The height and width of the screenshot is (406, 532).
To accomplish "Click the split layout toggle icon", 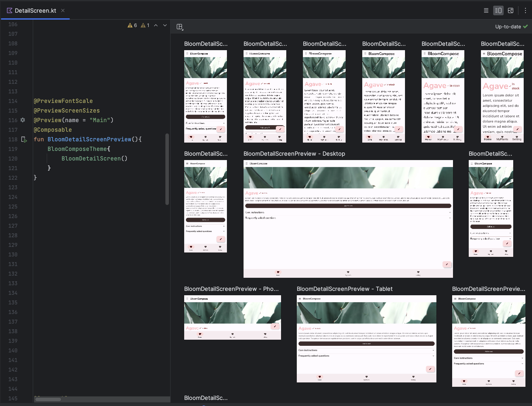I will tap(498, 11).
